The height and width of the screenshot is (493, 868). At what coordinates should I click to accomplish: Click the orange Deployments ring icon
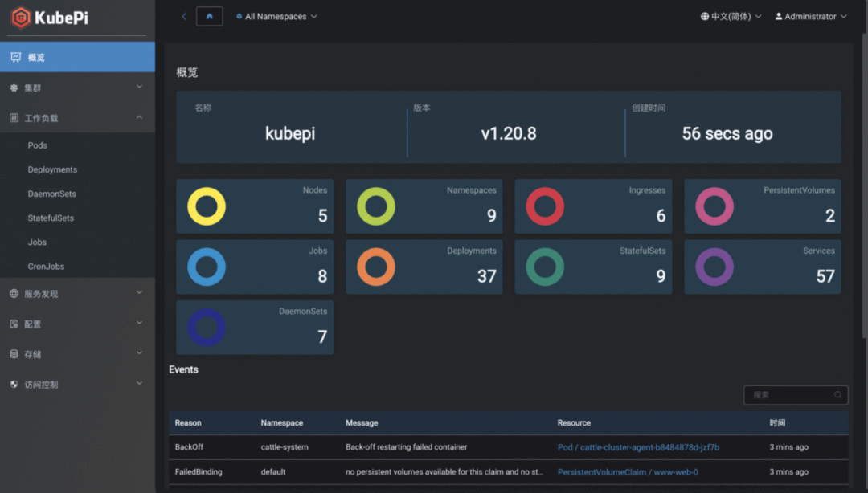coord(376,267)
